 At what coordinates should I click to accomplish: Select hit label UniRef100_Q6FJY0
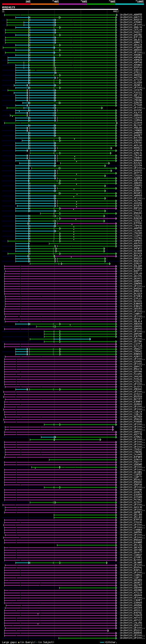[131, 95]
